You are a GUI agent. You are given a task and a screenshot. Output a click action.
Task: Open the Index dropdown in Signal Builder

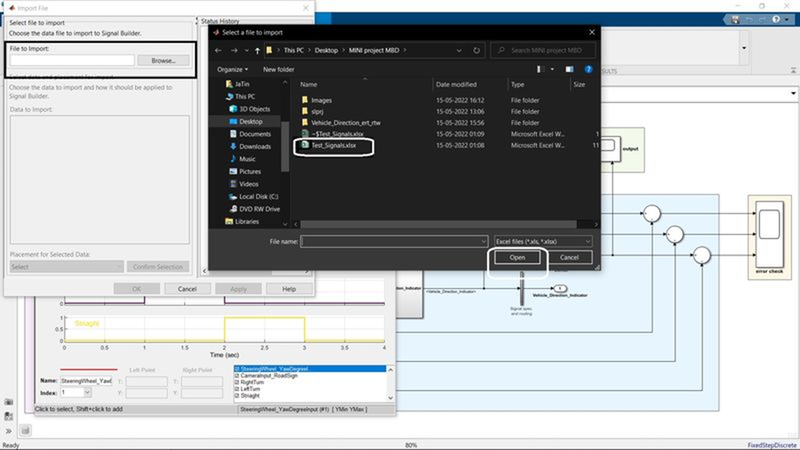[x=87, y=392]
